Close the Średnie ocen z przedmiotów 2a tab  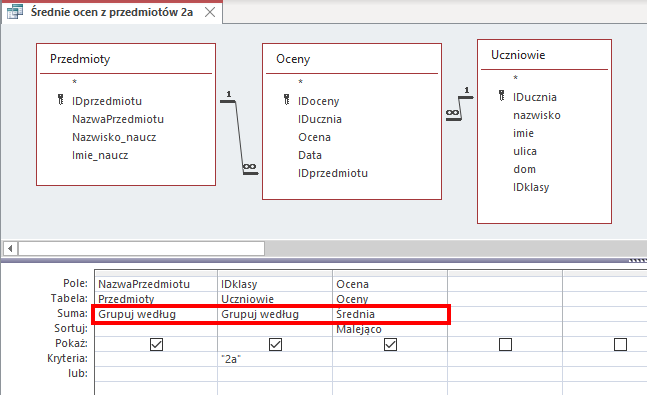(x=210, y=12)
